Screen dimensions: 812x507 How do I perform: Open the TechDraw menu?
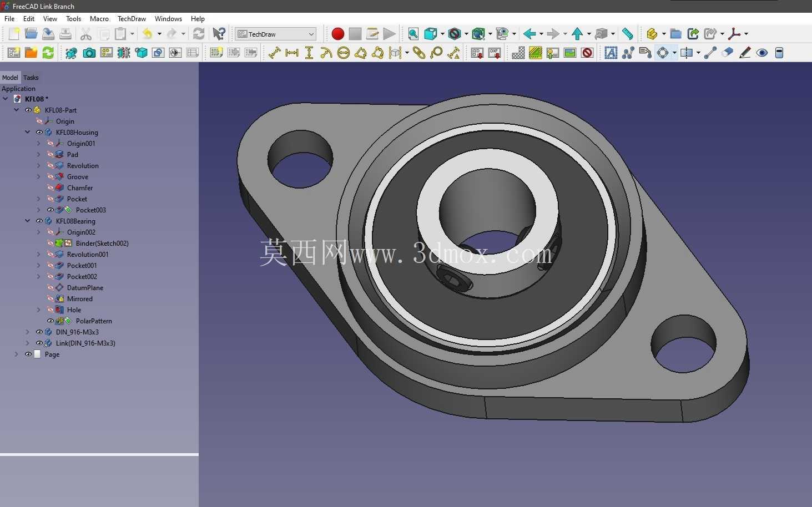132,19
